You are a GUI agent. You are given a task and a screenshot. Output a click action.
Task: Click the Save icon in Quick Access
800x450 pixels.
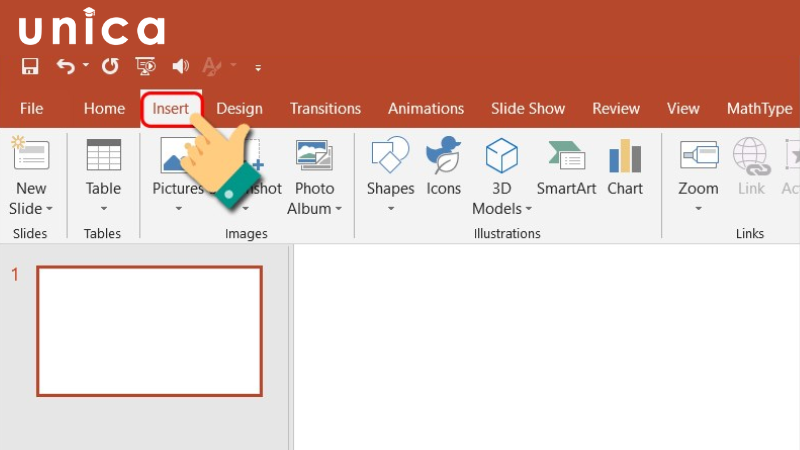(30, 67)
